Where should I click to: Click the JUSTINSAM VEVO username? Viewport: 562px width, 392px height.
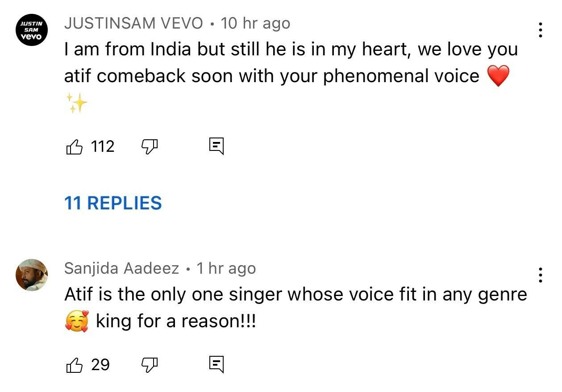coord(133,23)
